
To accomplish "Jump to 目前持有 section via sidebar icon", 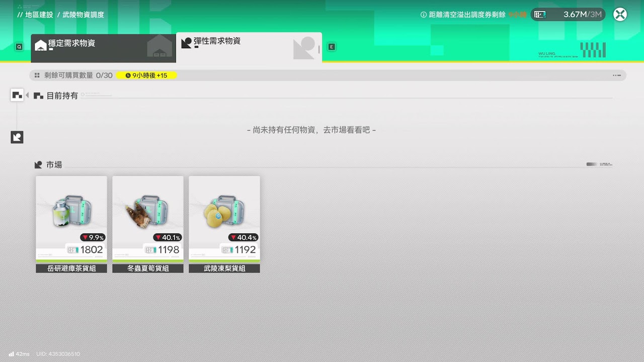I will pyautogui.click(x=17, y=95).
